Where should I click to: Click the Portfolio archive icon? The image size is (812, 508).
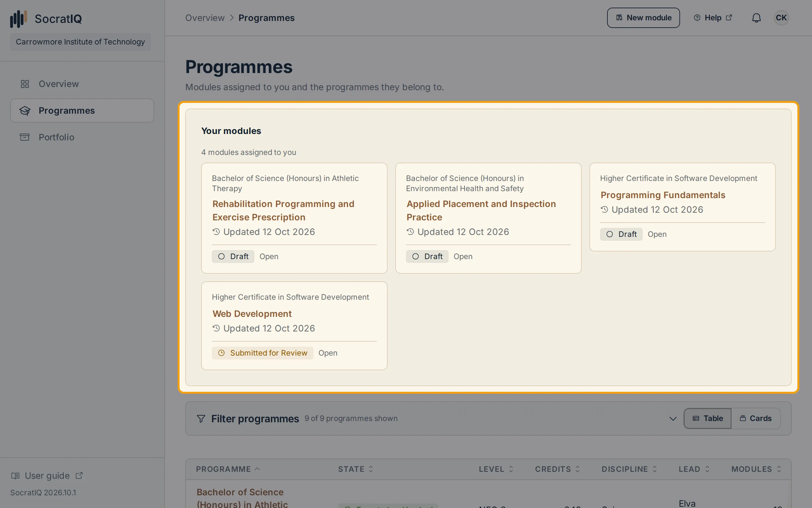tap(25, 137)
